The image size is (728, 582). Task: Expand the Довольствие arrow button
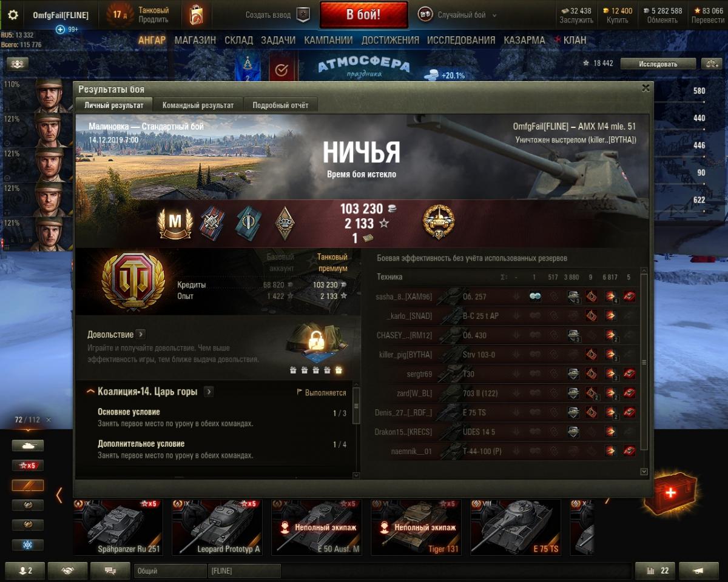coord(140,334)
